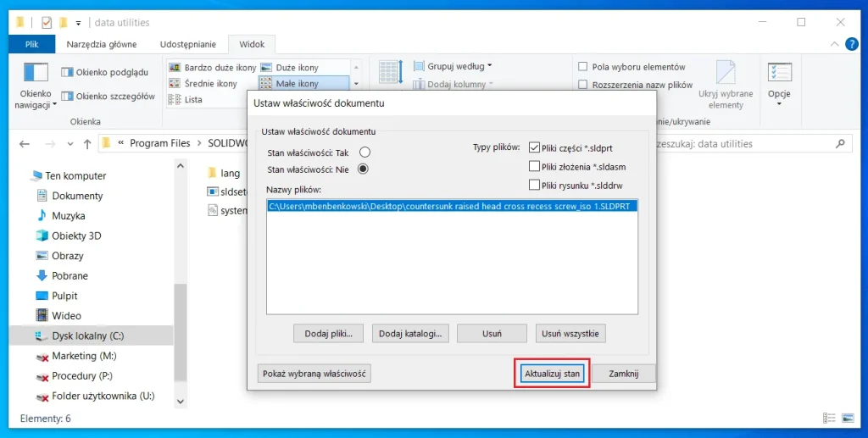Expand layout gallery more arrow

[356, 84]
